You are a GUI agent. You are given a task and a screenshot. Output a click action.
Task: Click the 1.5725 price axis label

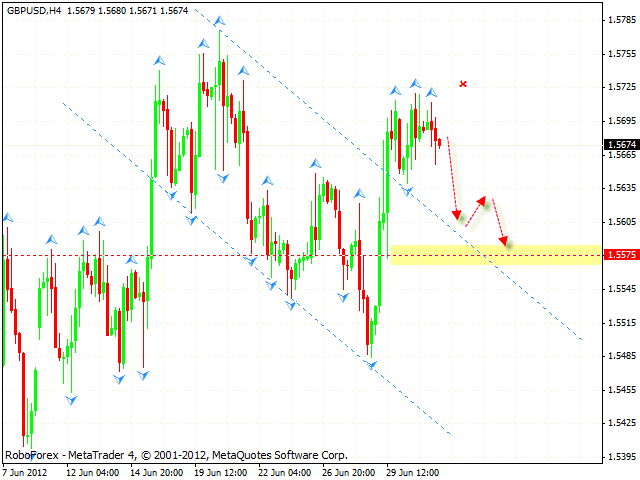click(620, 86)
